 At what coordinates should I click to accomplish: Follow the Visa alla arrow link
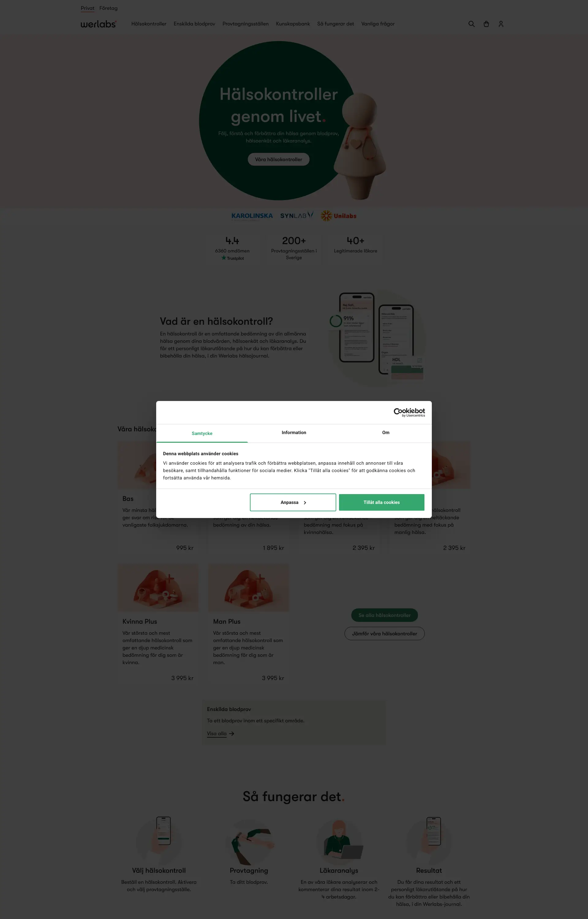220,733
